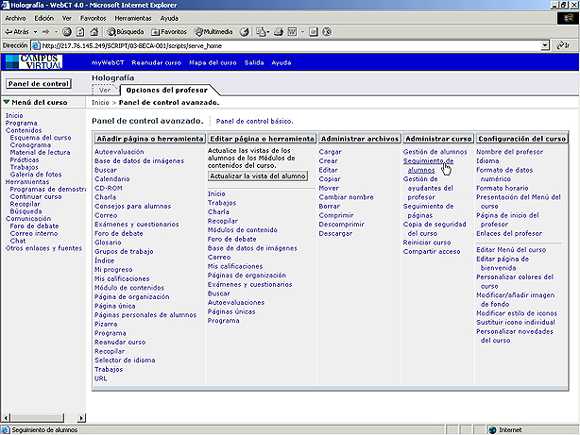Open the Ver menu
The image size is (580, 435).
[x=67, y=18]
